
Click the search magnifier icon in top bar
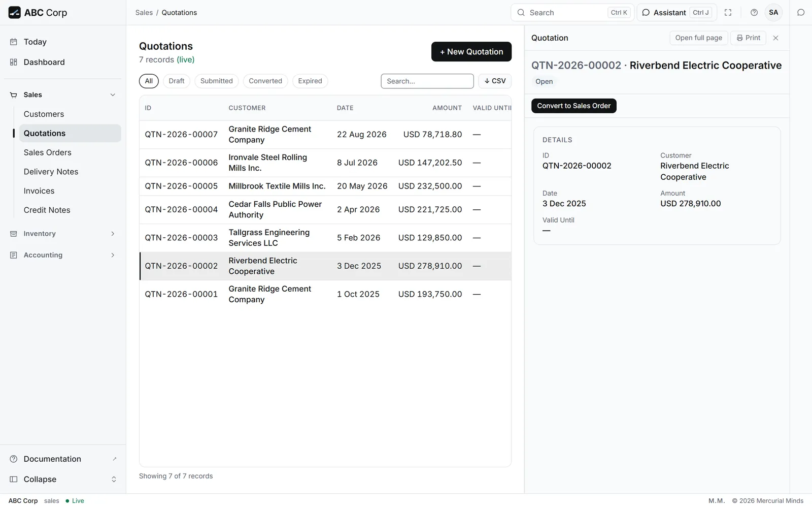(x=521, y=13)
